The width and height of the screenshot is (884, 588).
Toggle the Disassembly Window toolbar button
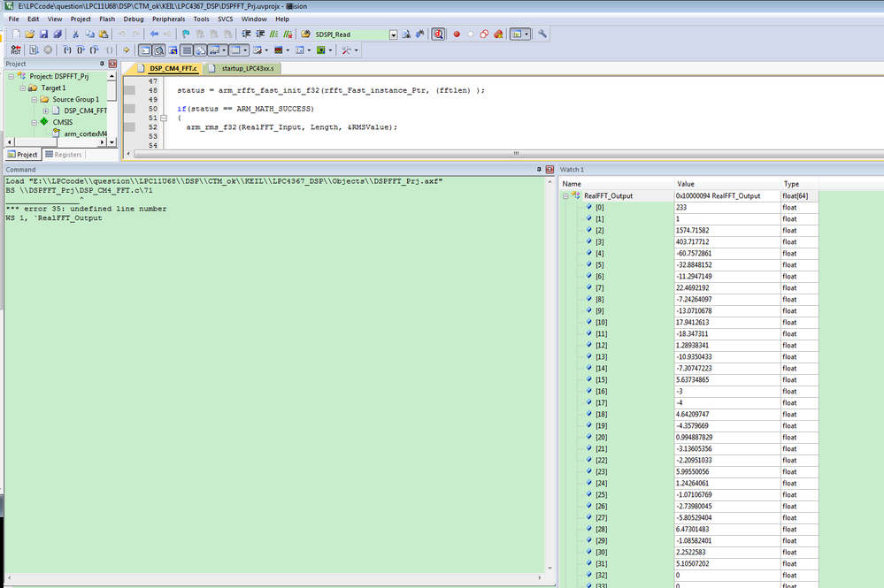click(158, 50)
